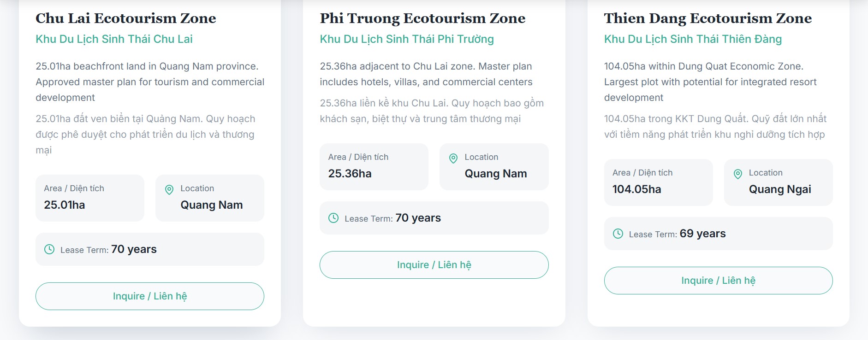Click location pin icon in Thien Dang card
The width and height of the screenshot is (868, 340).
coord(738,174)
